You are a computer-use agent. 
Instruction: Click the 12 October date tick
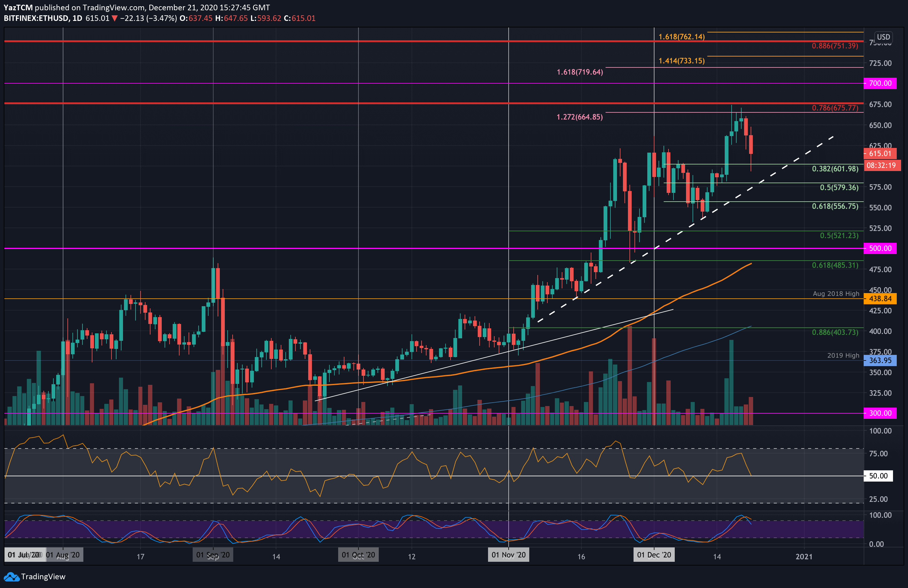[412, 556]
